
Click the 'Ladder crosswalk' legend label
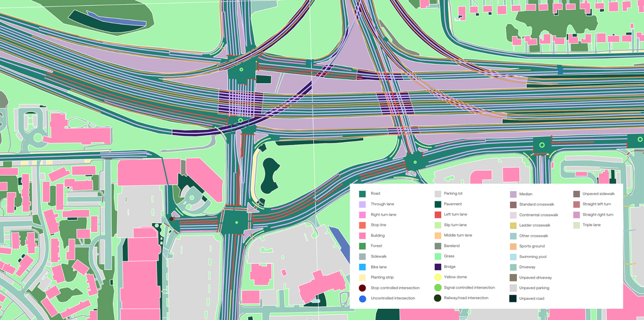(x=534, y=226)
